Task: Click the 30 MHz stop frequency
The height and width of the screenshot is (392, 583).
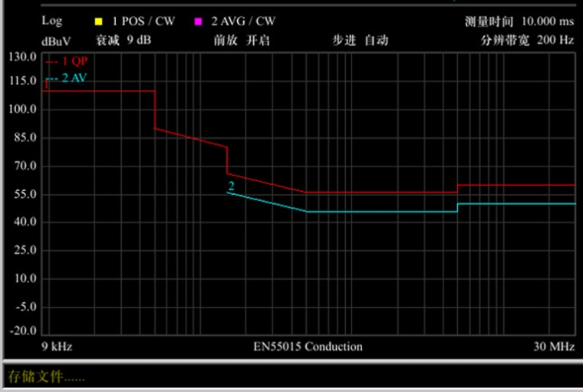Action: point(553,347)
